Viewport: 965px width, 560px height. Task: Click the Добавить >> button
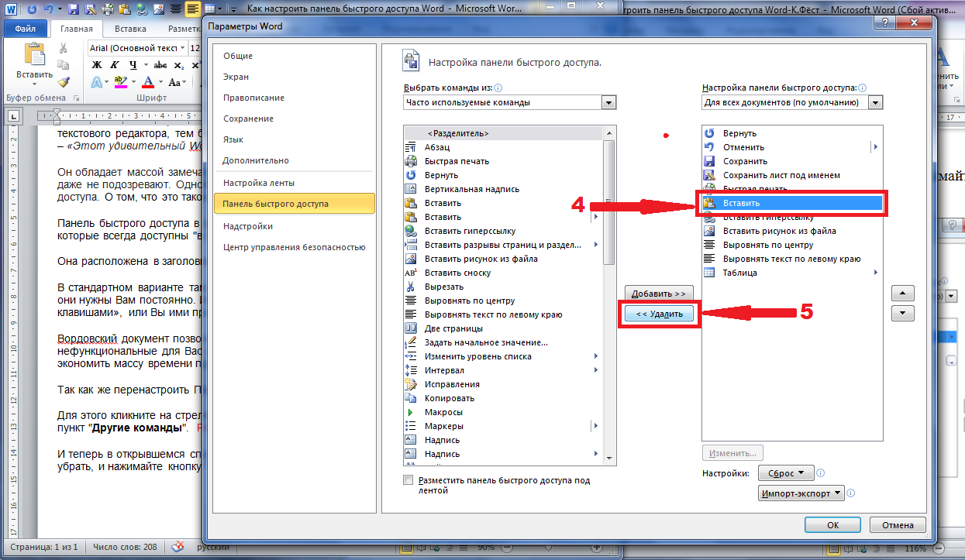[659, 294]
